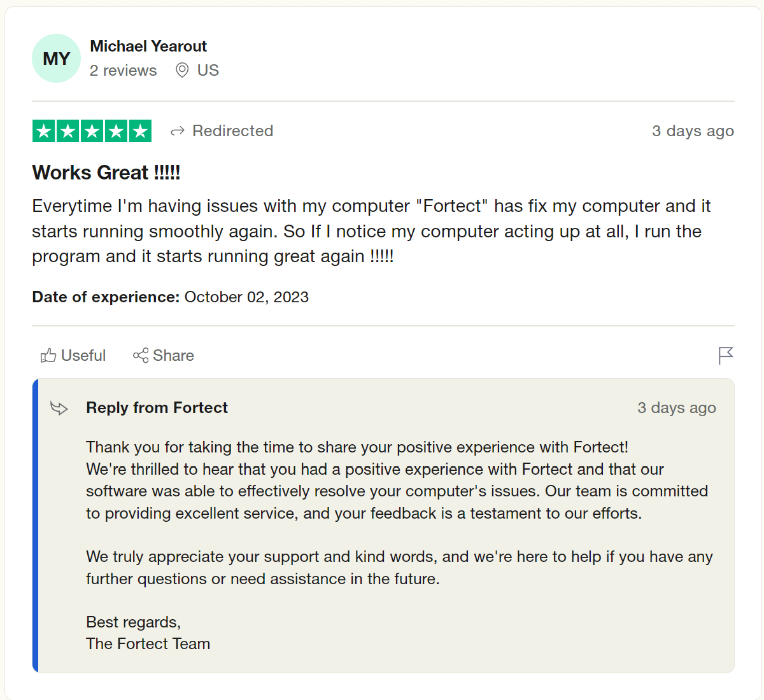Click the US country label

[x=208, y=71]
